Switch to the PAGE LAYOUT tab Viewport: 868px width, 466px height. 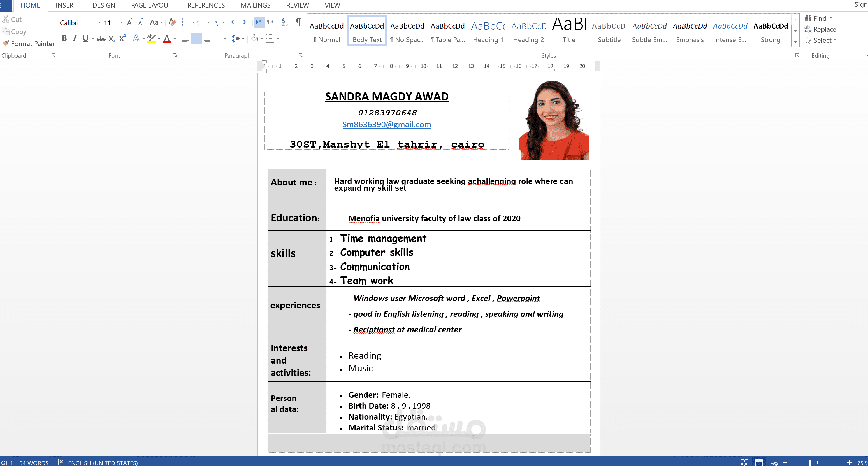(x=151, y=5)
